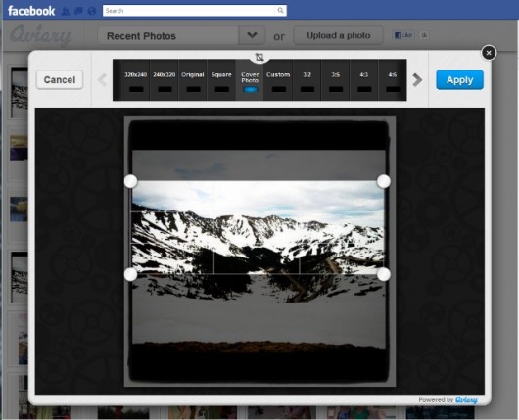Click the crop tool icon above presets
This screenshot has width=519, height=420.
pos(259,57)
